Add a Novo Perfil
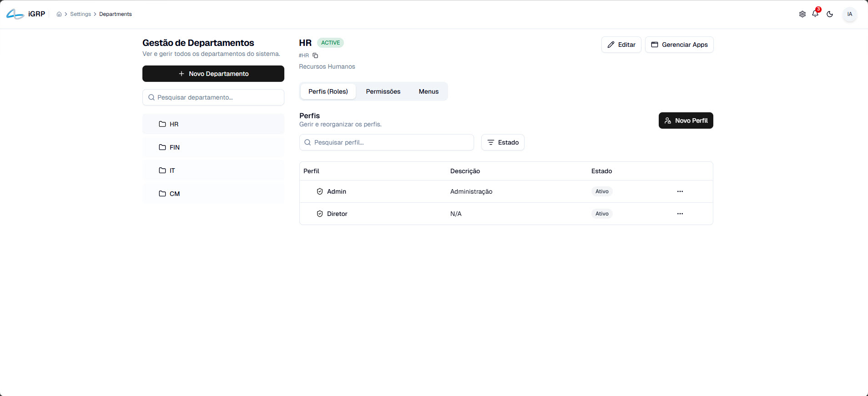 coord(686,120)
